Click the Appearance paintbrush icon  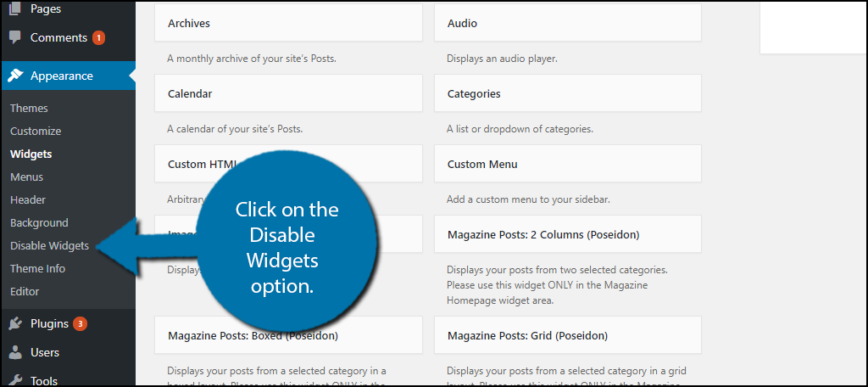click(15, 76)
